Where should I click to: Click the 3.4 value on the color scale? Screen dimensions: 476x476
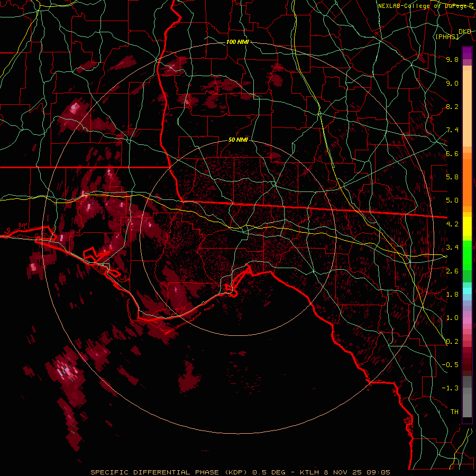452,248
